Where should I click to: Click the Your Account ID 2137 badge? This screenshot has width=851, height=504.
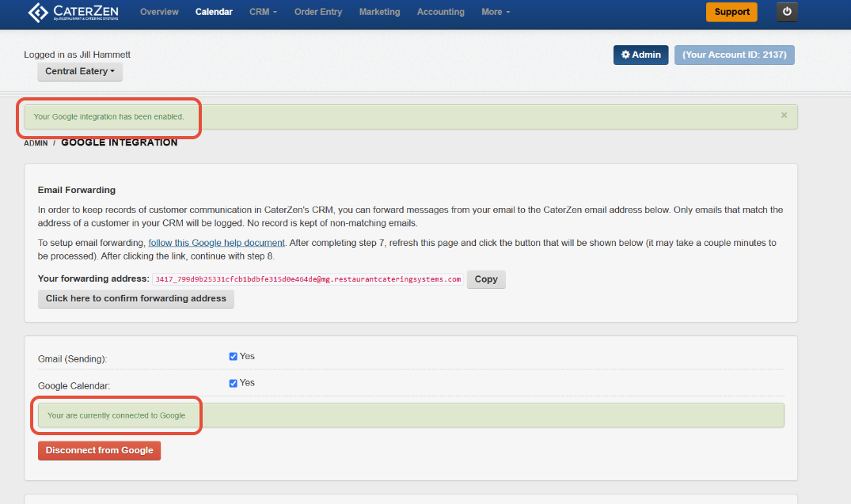click(735, 55)
